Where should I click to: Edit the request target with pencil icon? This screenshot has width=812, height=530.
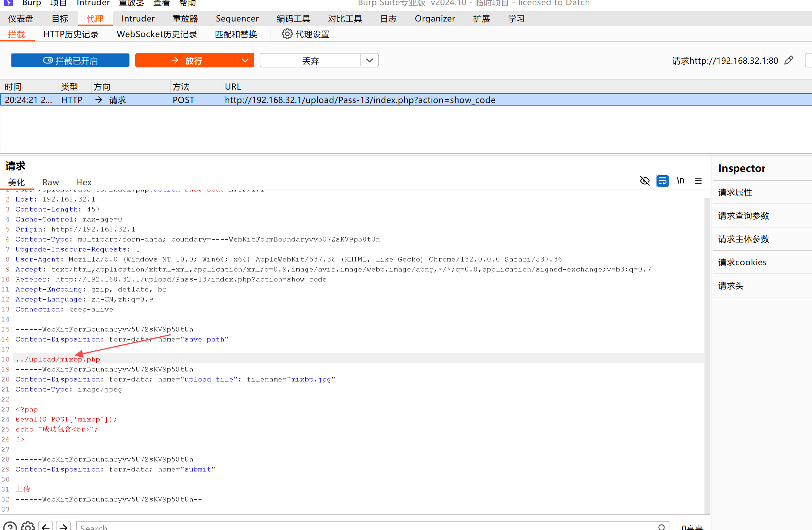pos(789,60)
